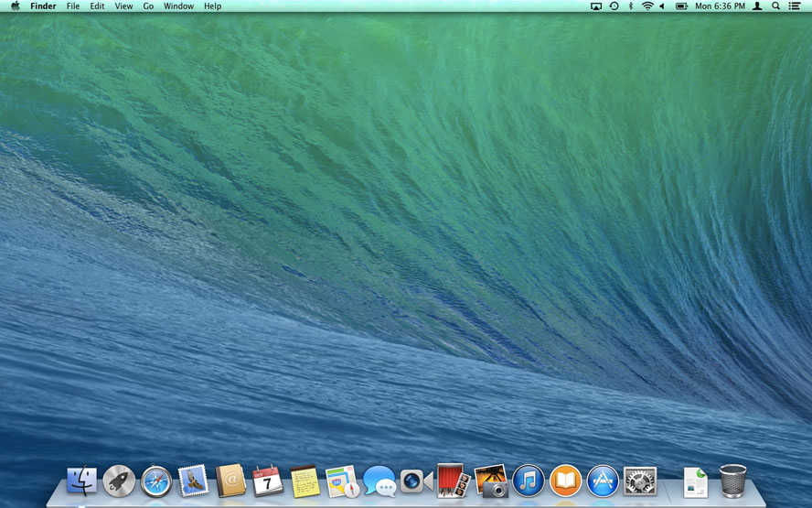Open the Mail stamp icon
Image resolution: width=812 pixels, height=508 pixels.
[193, 480]
